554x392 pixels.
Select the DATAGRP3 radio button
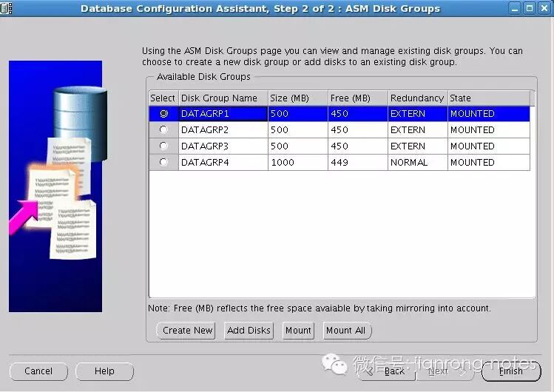tap(163, 146)
